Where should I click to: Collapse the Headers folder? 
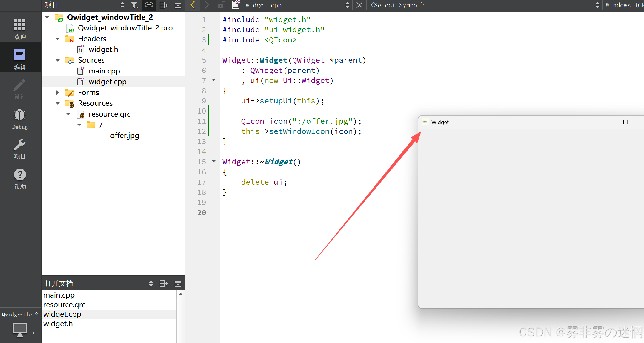[x=58, y=39]
